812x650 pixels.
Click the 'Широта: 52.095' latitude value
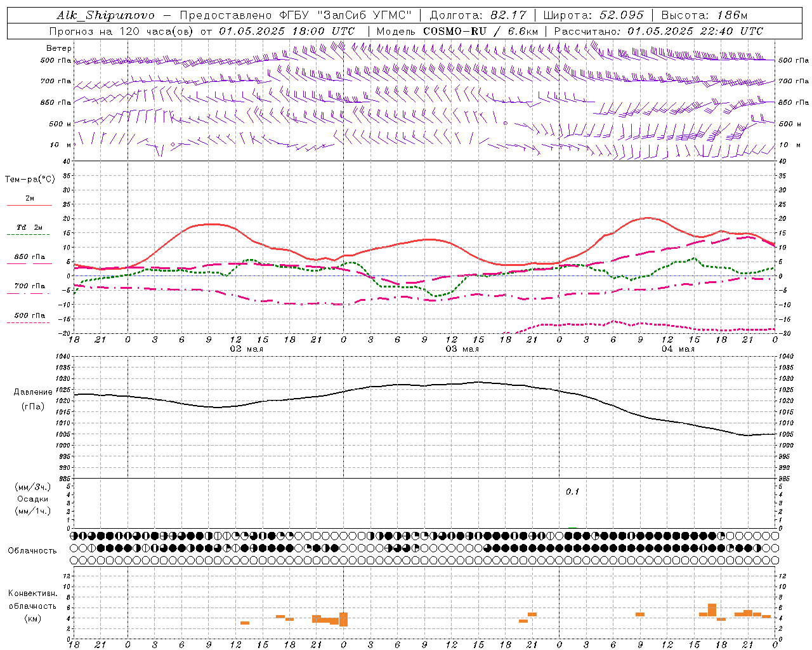pyautogui.click(x=593, y=15)
